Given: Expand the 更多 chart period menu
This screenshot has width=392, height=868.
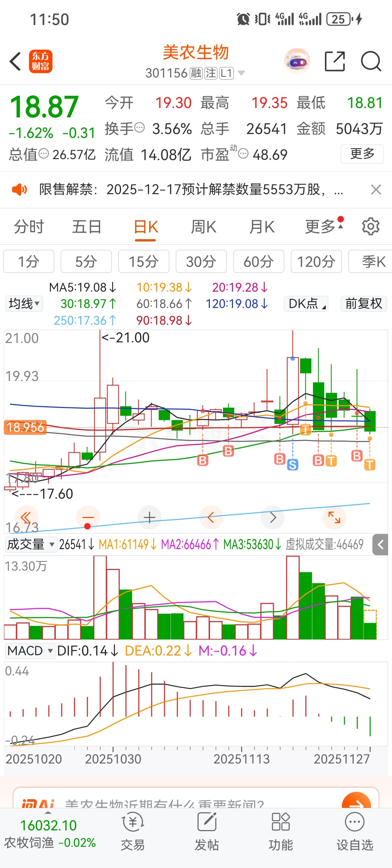Looking at the screenshot, I should (x=324, y=226).
